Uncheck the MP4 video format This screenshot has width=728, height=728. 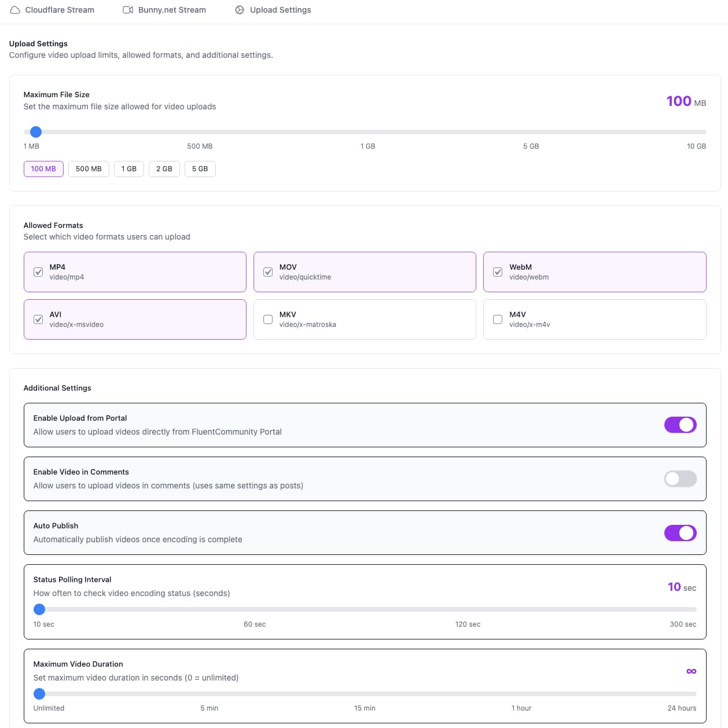pyautogui.click(x=38, y=272)
